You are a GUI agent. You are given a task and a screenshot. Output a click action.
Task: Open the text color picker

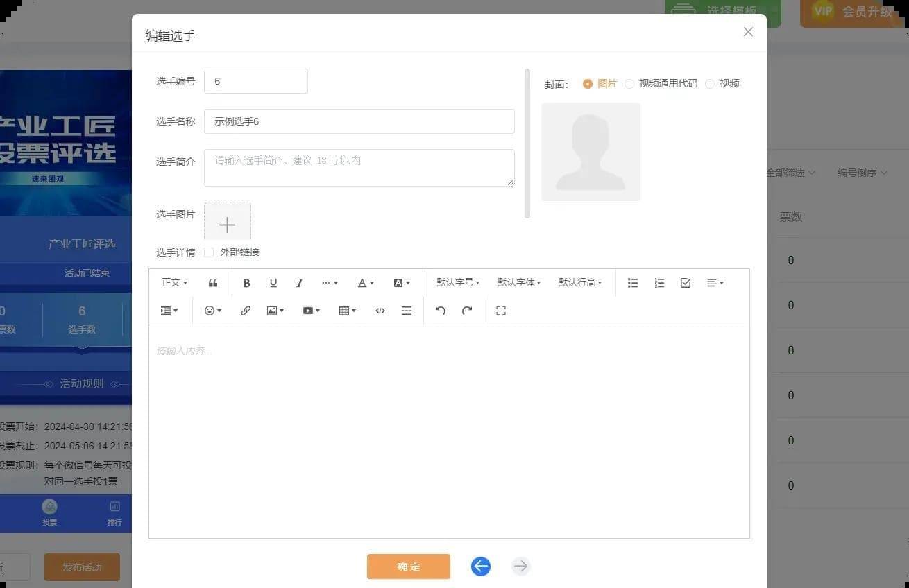click(x=366, y=283)
